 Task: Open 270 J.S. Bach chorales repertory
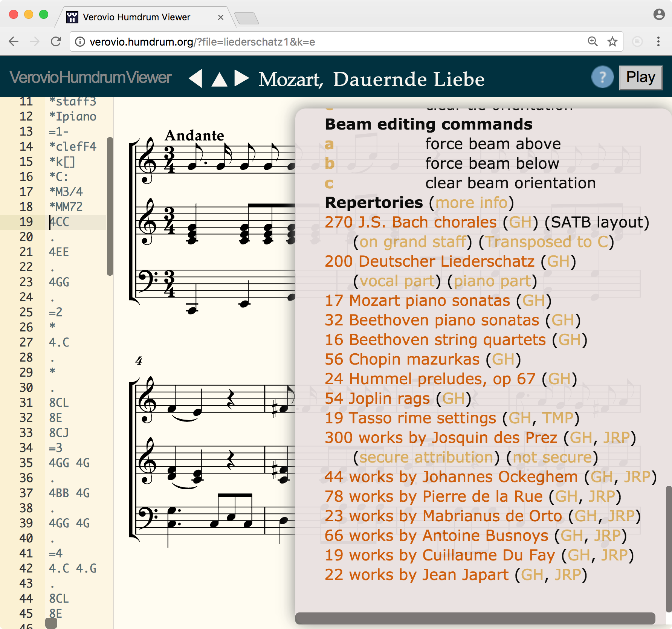coord(411,222)
